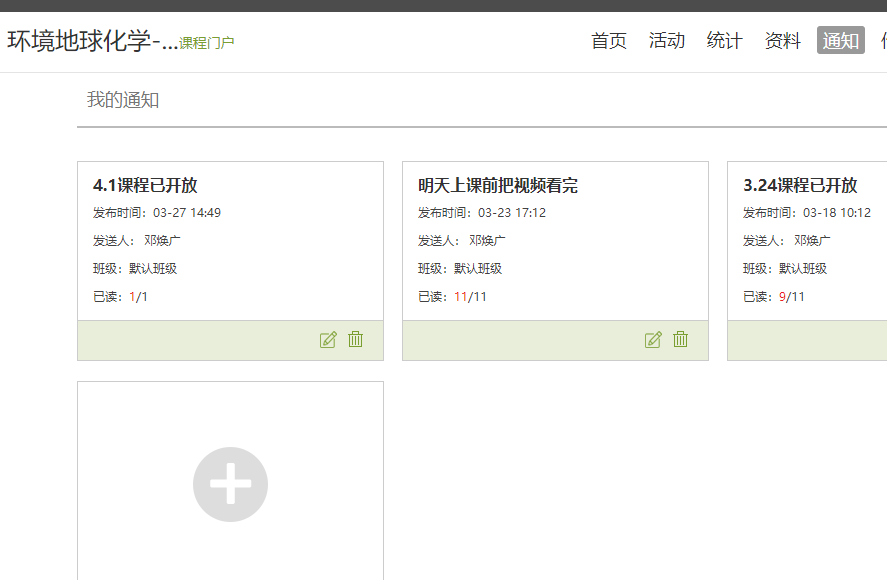This screenshot has width=887, height=580.
Task: Click the 环境地球化学 course title
Action: 92,41
